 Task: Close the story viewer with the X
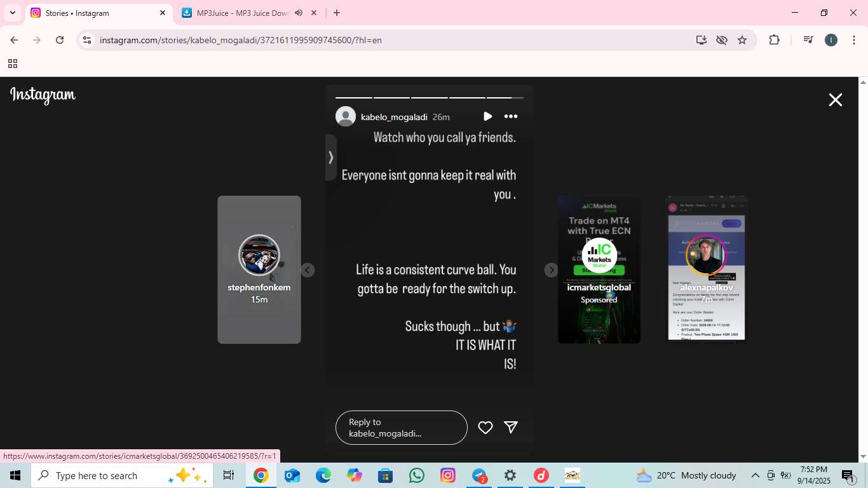(x=835, y=100)
